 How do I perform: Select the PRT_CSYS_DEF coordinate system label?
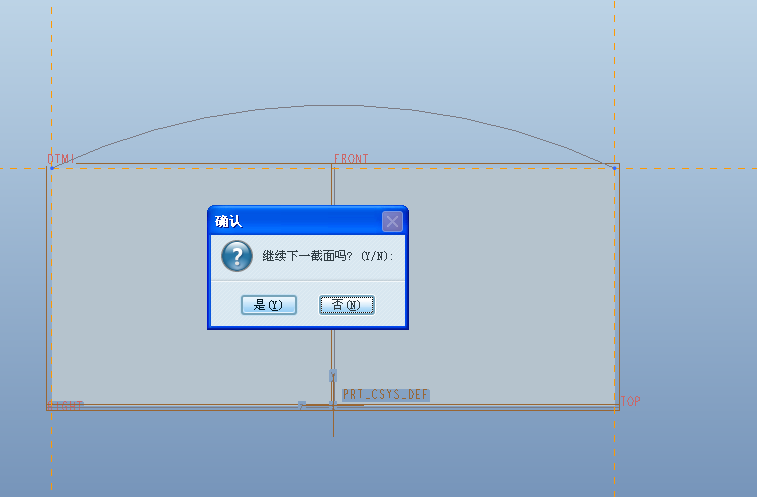pyautogui.click(x=386, y=395)
